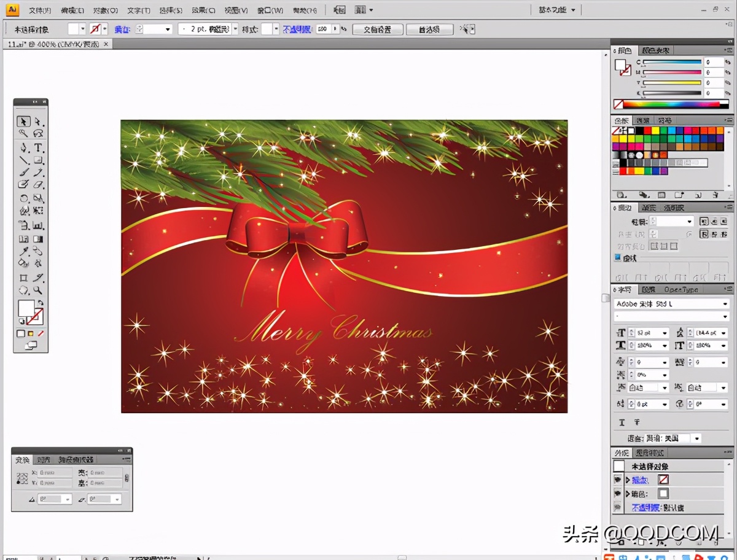This screenshot has height=560, width=737.
Task: Toggle visibility of fill row in Appearance panel
Action: (x=618, y=494)
